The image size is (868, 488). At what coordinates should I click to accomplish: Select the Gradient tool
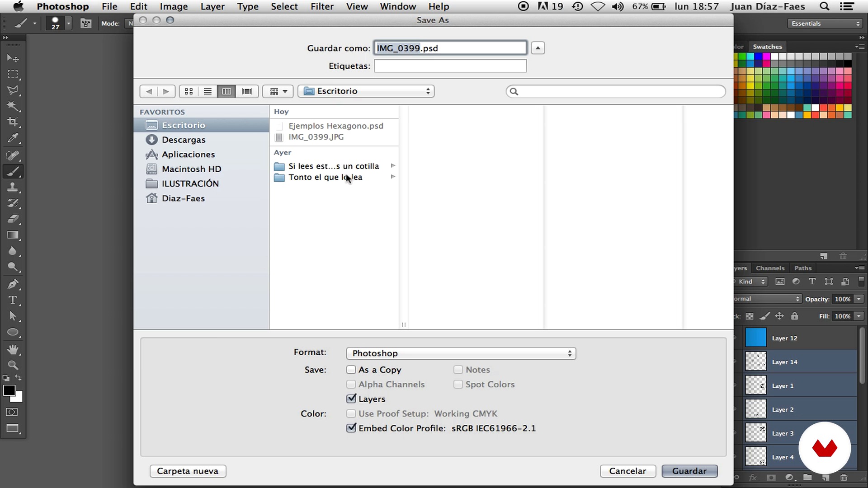click(x=13, y=235)
